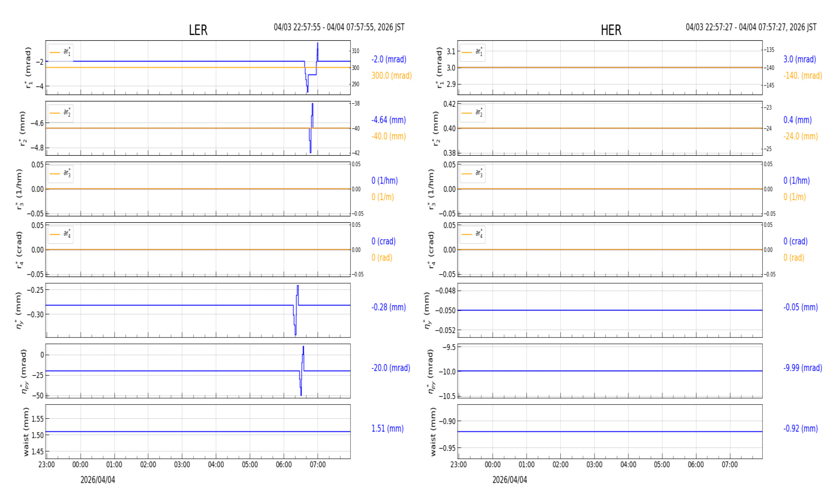Viewport: 824px width, 504px height.
Task: Click the 23:00 tick on the LER time axis
Action: click(x=47, y=465)
